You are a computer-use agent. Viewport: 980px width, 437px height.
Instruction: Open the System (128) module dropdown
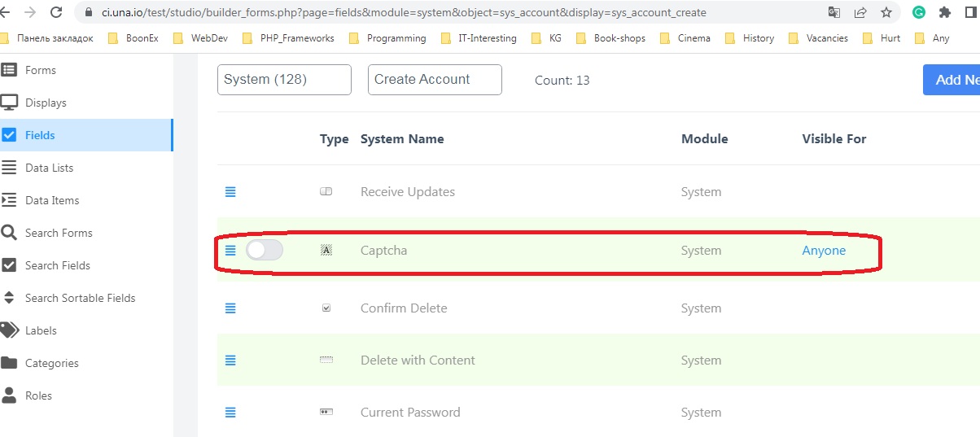point(284,80)
